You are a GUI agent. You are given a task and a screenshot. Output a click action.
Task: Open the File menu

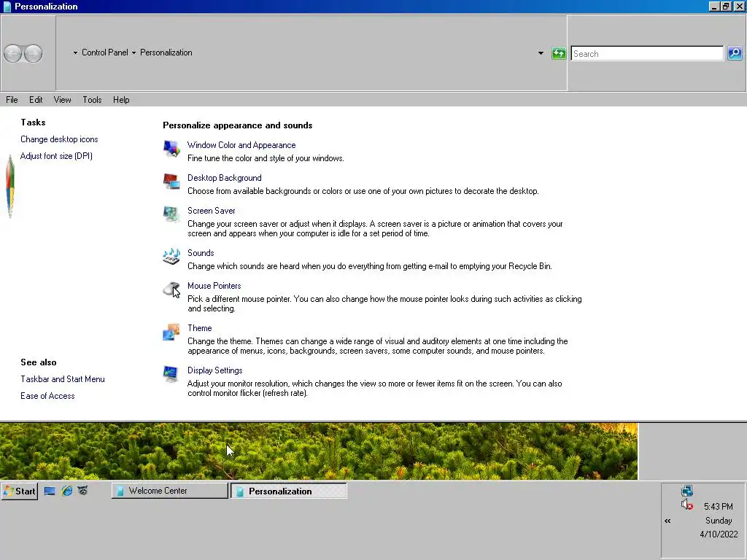pos(12,99)
